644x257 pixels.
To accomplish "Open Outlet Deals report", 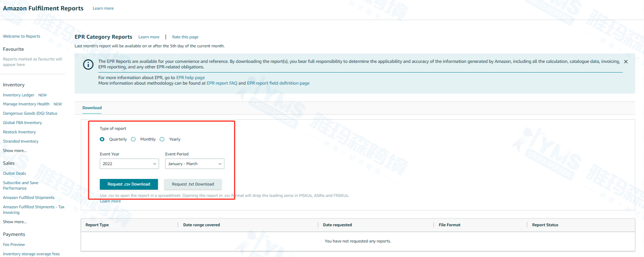I will (15, 173).
